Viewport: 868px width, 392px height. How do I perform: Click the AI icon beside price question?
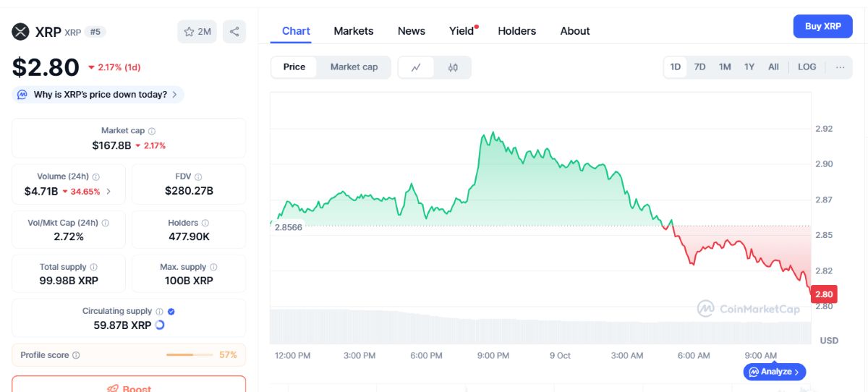[22, 95]
